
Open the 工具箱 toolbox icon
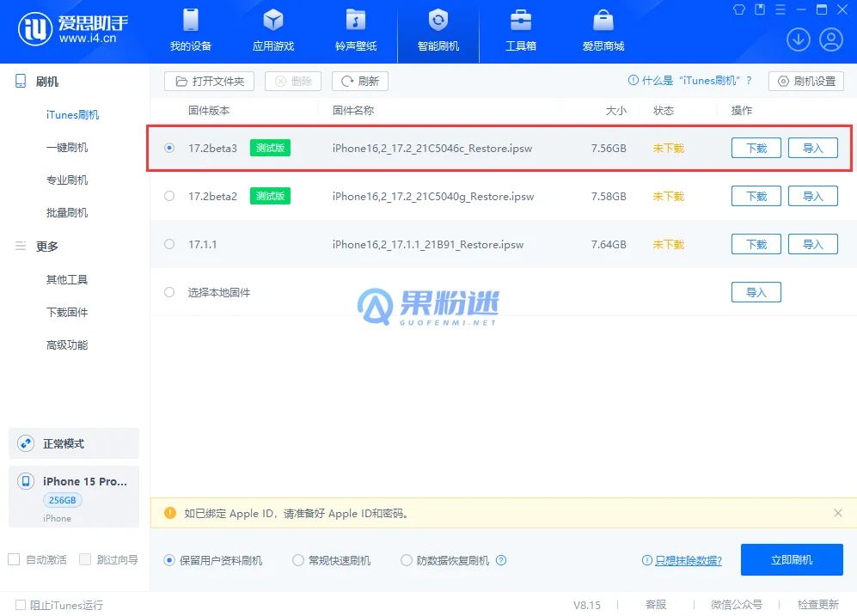[x=520, y=21]
